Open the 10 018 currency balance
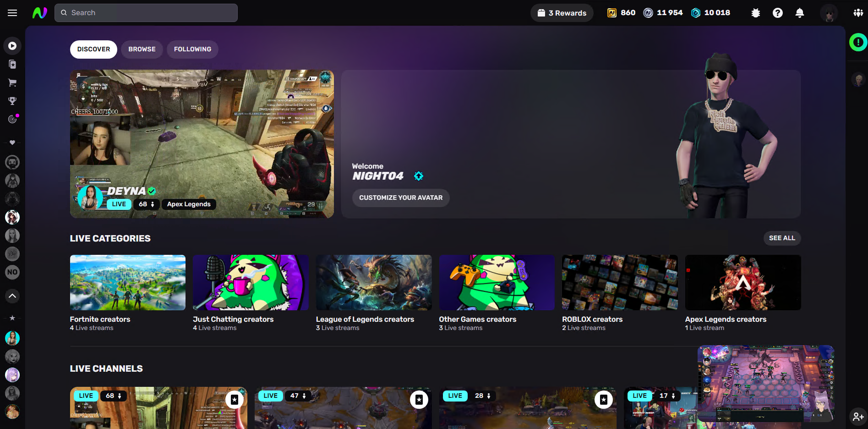The height and width of the screenshot is (429, 868). (710, 13)
